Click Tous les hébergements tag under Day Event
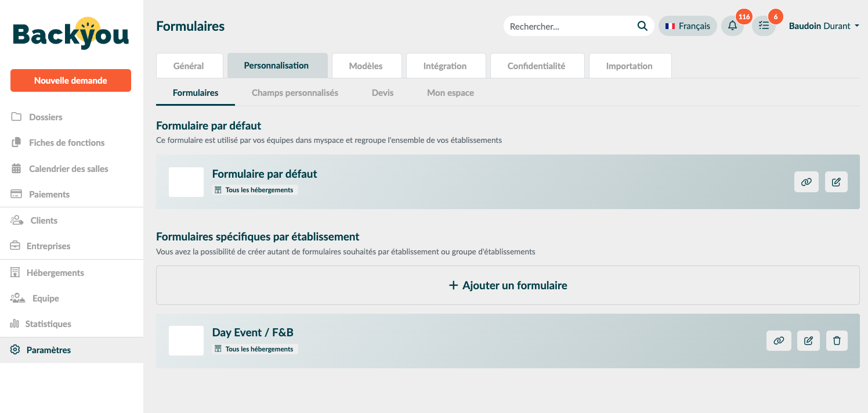This screenshot has height=413, width=868. pyautogui.click(x=255, y=349)
